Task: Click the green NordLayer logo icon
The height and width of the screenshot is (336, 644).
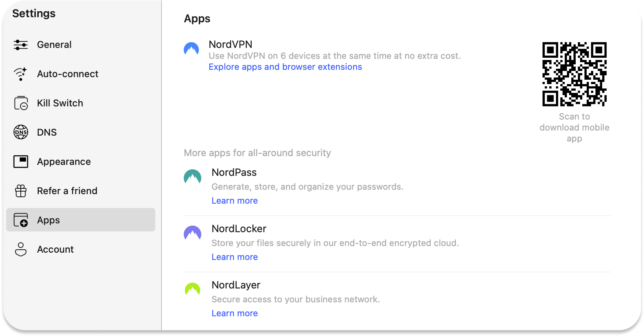Action: click(193, 289)
